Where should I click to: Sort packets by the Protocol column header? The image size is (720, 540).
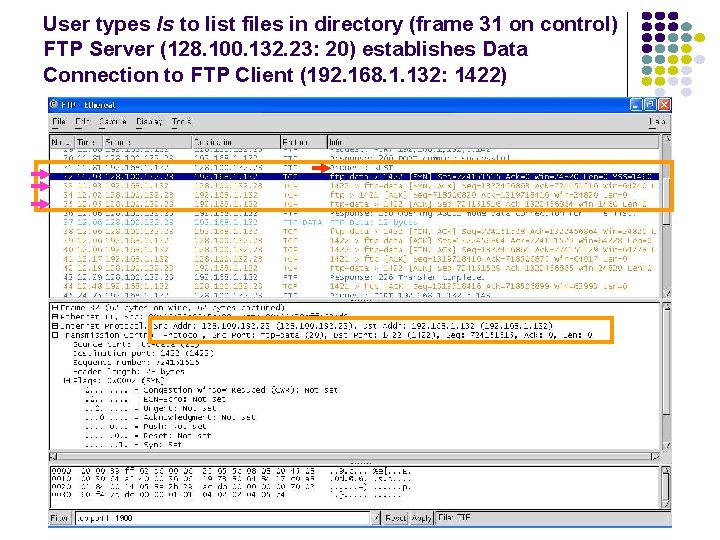click(x=304, y=142)
